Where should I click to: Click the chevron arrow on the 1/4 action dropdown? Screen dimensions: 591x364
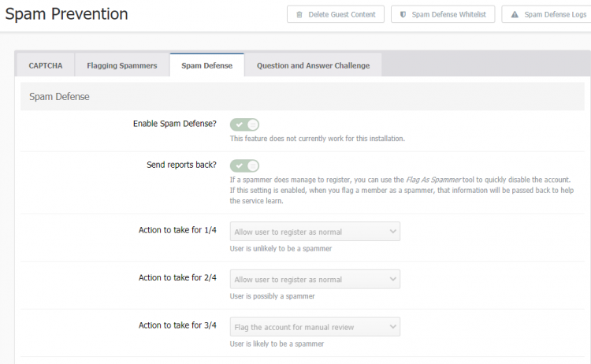point(392,232)
